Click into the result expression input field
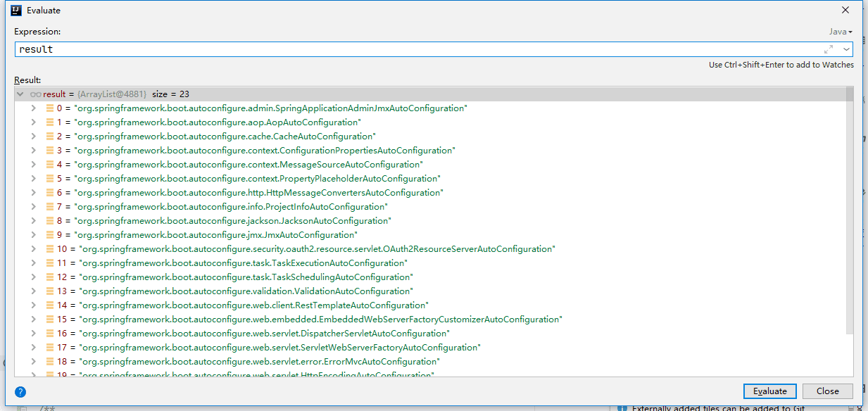Screen dimensions: 868x411 coord(415,49)
